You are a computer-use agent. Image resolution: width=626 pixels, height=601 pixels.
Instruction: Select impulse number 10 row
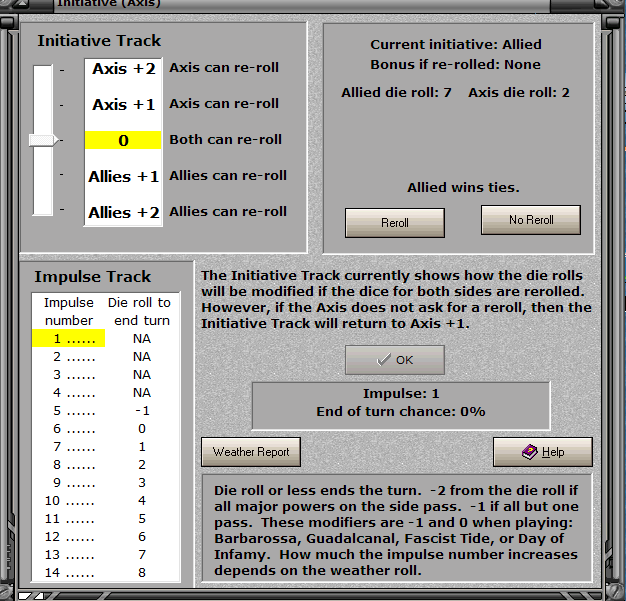click(106, 500)
